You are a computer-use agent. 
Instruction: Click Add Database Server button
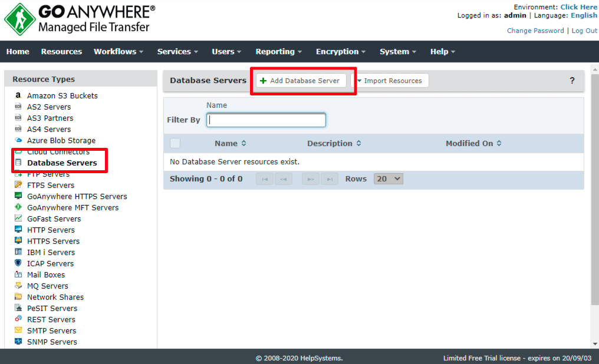[301, 81]
